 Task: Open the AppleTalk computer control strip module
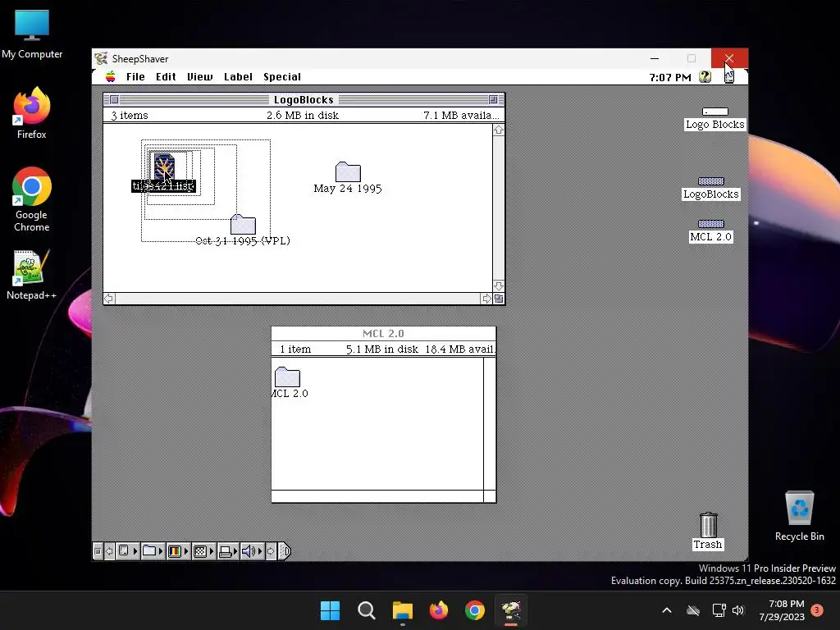click(127, 551)
